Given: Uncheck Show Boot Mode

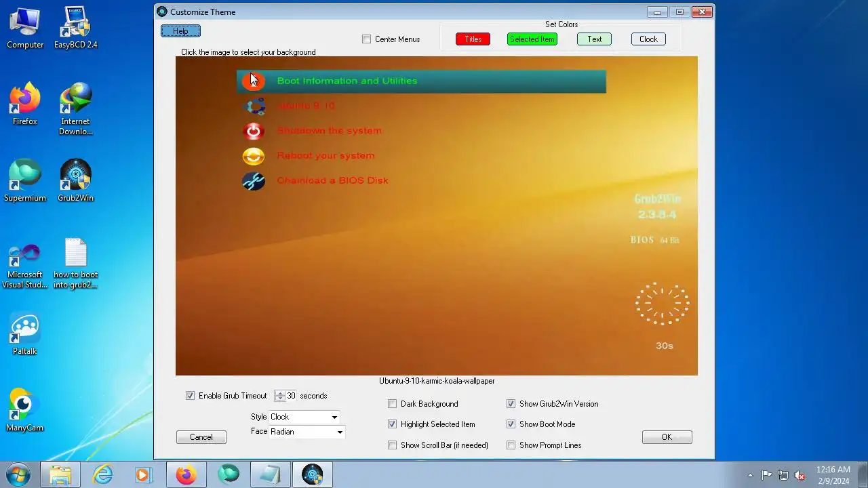Looking at the screenshot, I should coord(511,424).
